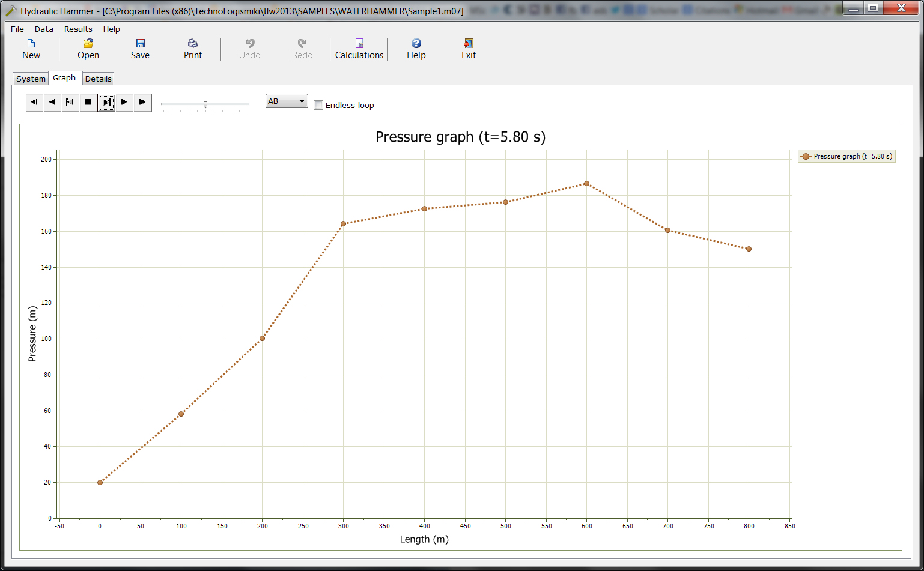Screen dimensions: 924x571
Task: Save the project using the Save icon
Action: (x=140, y=49)
